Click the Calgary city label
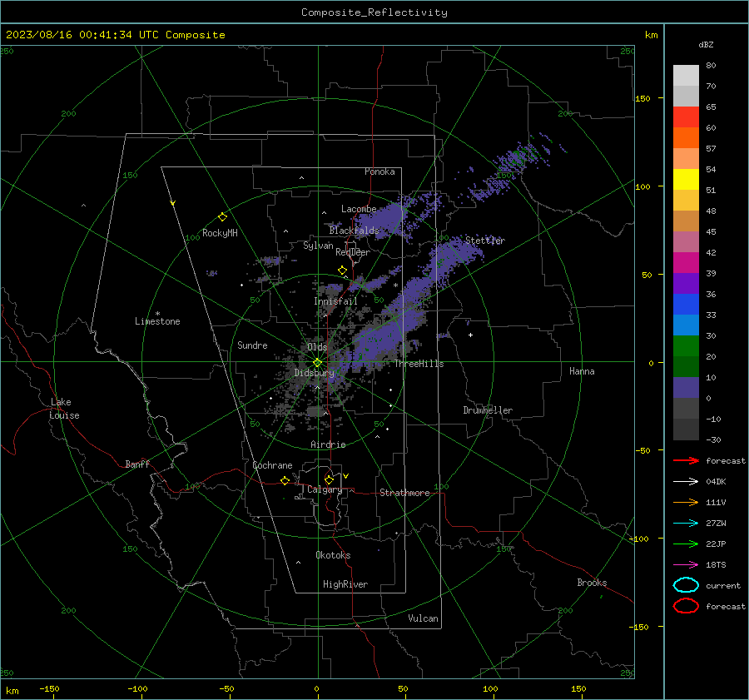This screenshot has height=700, width=749. (325, 489)
